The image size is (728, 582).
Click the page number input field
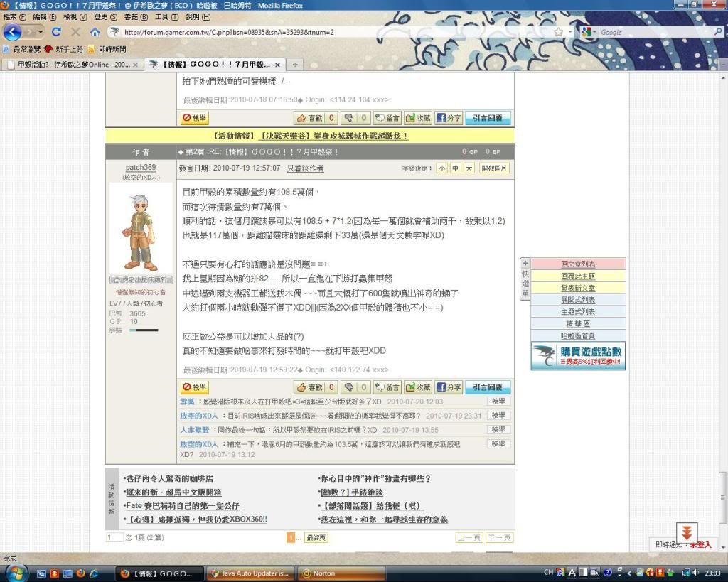pos(114,537)
